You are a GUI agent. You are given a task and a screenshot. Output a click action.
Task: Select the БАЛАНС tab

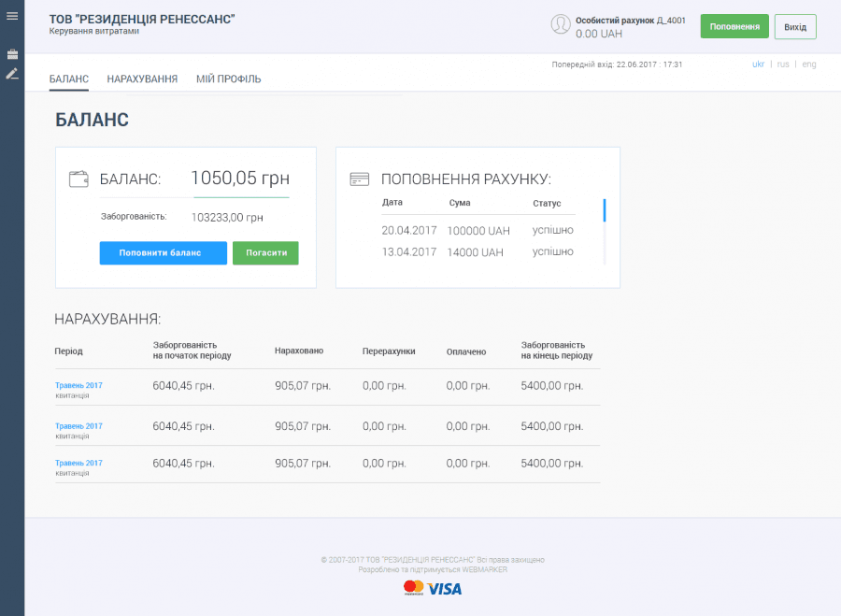tap(69, 79)
